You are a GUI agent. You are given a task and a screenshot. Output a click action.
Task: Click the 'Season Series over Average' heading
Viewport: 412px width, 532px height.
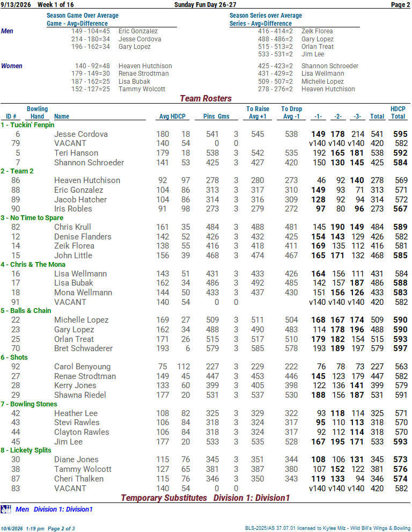tap(266, 15)
